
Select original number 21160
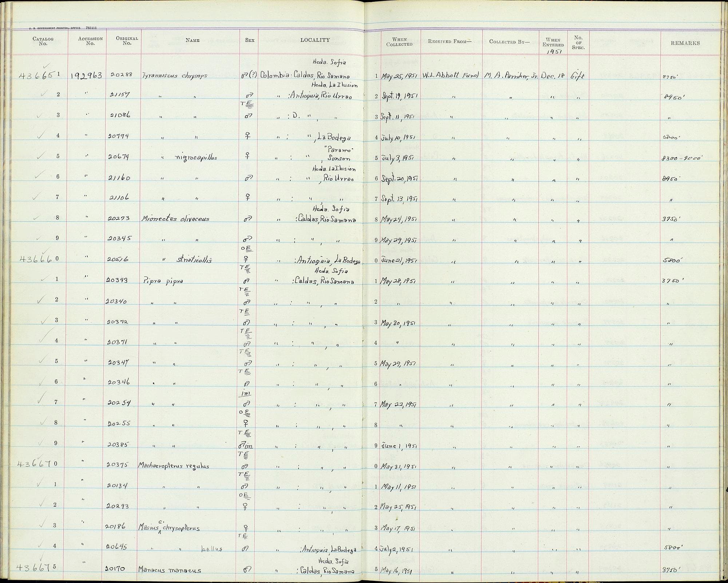(x=120, y=178)
